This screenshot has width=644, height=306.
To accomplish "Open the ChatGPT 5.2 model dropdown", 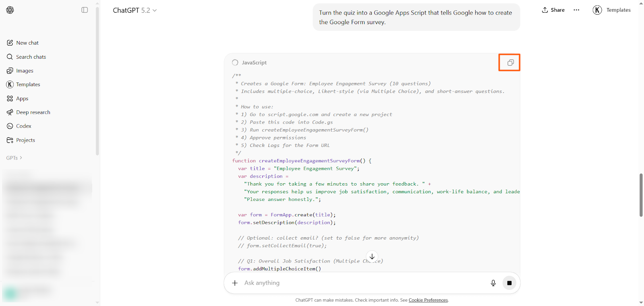I will 134,10.
